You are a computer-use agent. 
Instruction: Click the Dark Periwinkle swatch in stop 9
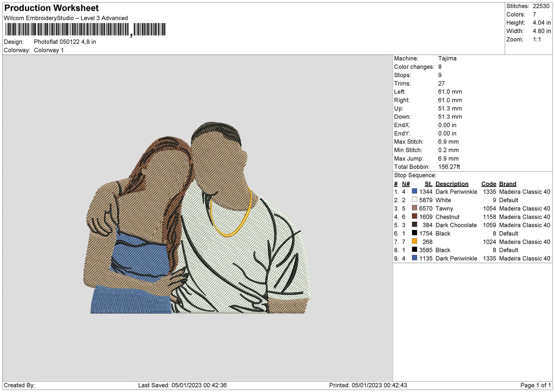click(414, 258)
